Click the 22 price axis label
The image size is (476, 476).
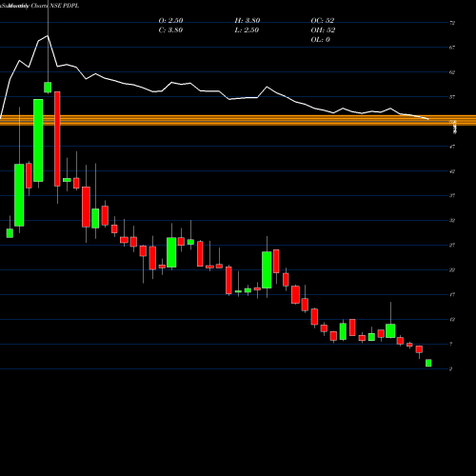click(452, 269)
